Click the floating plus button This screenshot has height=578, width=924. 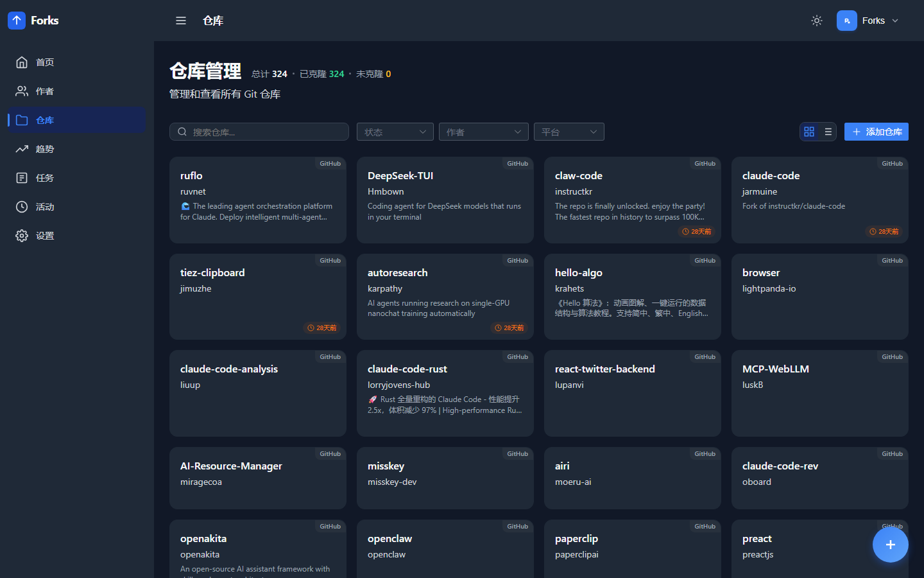pos(891,545)
